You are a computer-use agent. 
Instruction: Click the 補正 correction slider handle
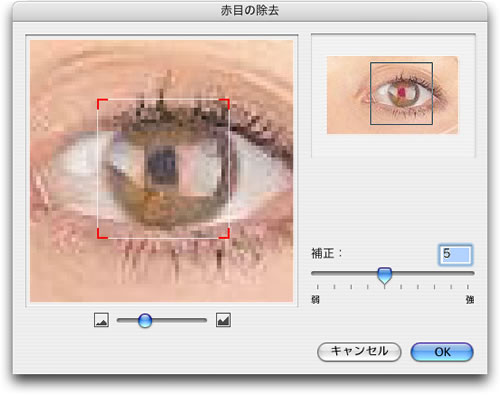click(x=385, y=276)
